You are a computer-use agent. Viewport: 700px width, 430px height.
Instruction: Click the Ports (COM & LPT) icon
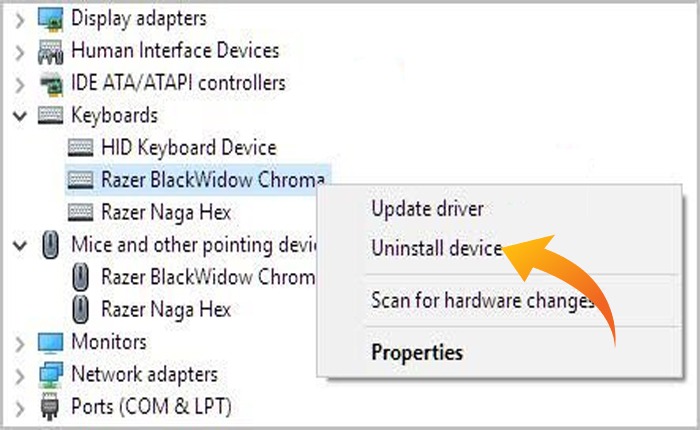point(50,407)
